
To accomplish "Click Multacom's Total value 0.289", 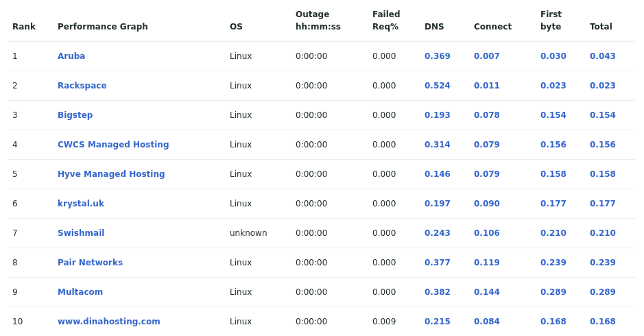I will pyautogui.click(x=603, y=292).
